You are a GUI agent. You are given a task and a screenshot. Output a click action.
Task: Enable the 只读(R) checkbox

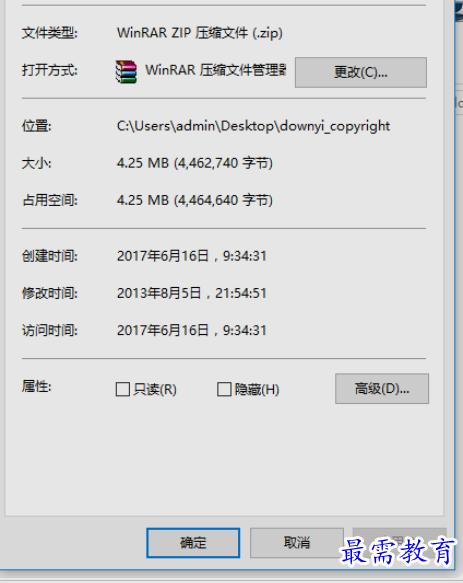(x=123, y=389)
